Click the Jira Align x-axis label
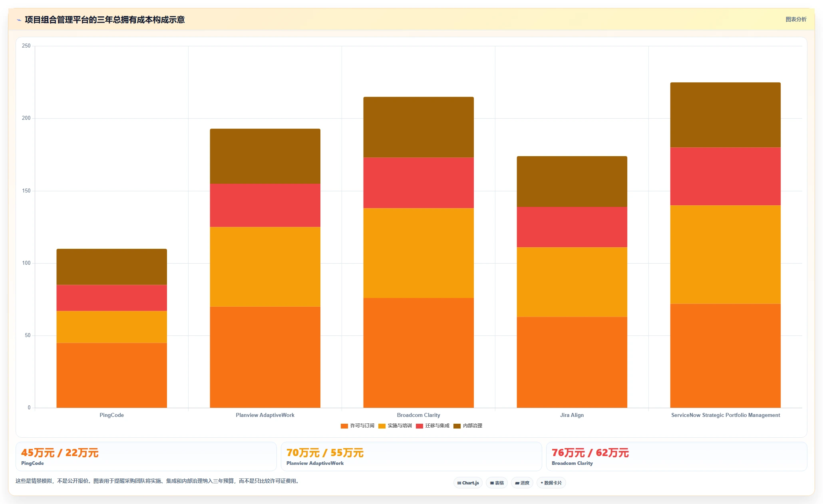This screenshot has width=823, height=504. (x=572, y=415)
